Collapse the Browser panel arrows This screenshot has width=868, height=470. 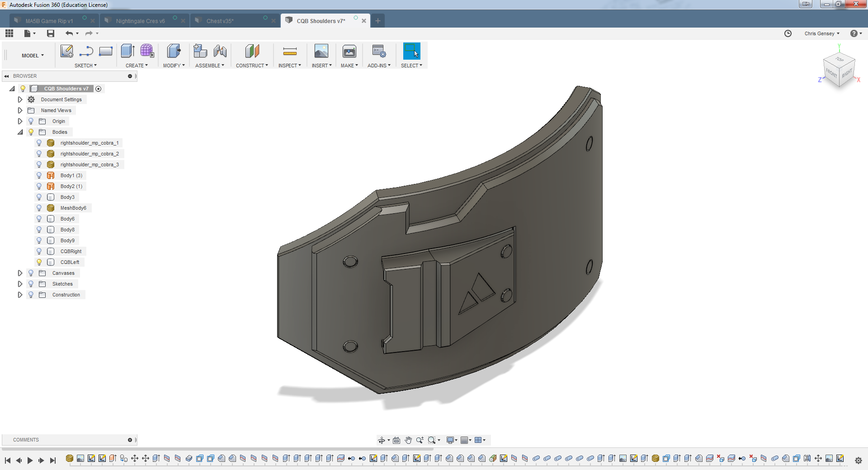[x=7, y=76]
